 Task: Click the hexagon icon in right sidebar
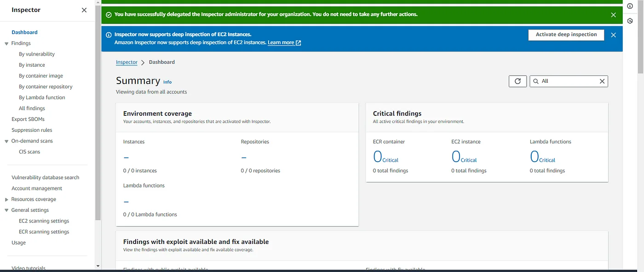(630, 21)
